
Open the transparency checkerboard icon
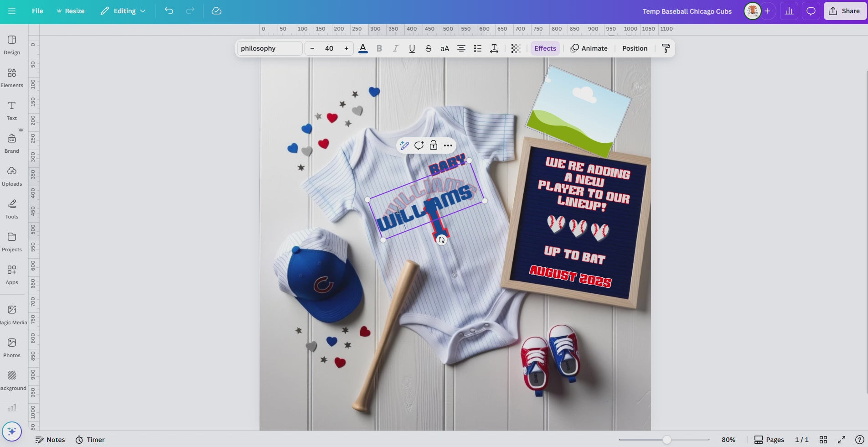pyautogui.click(x=516, y=48)
